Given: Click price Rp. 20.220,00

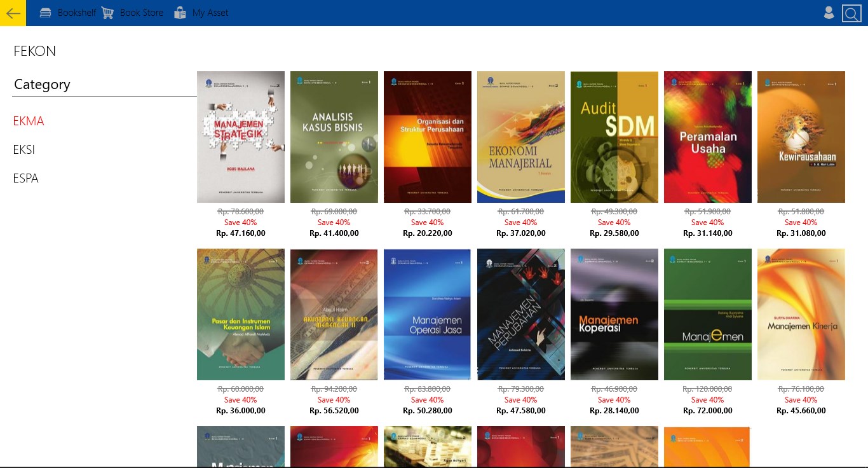Looking at the screenshot, I should click(428, 233).
